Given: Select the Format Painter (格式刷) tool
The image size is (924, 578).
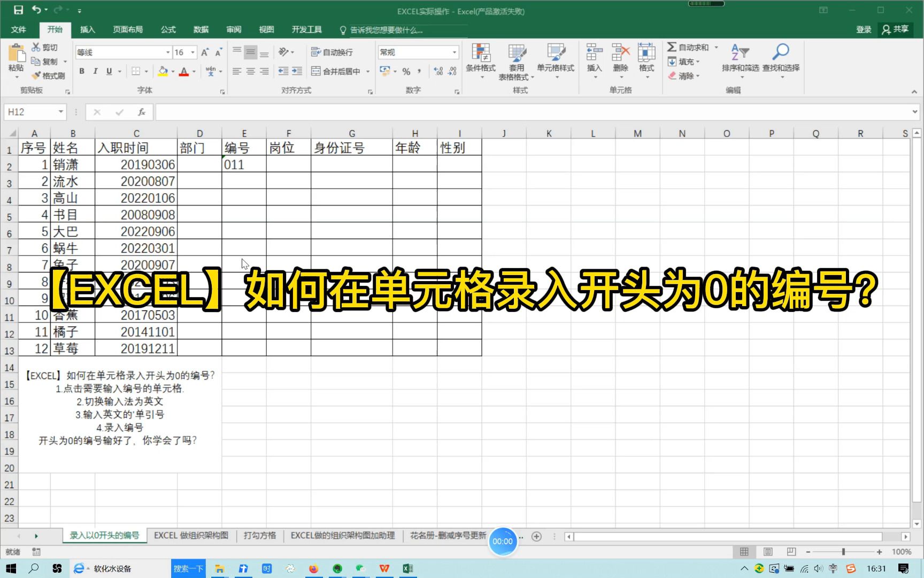Looking at the screenshot, I should point(49,75).
